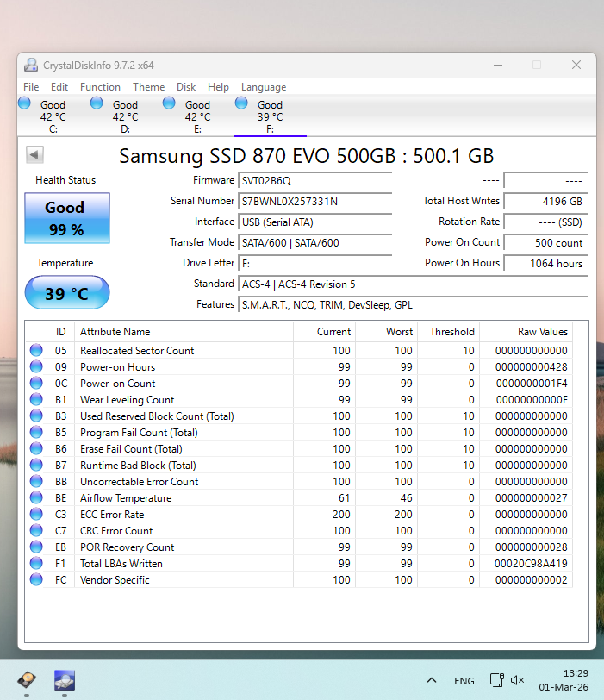Click the Good 99 % health status button

(67, 218)
